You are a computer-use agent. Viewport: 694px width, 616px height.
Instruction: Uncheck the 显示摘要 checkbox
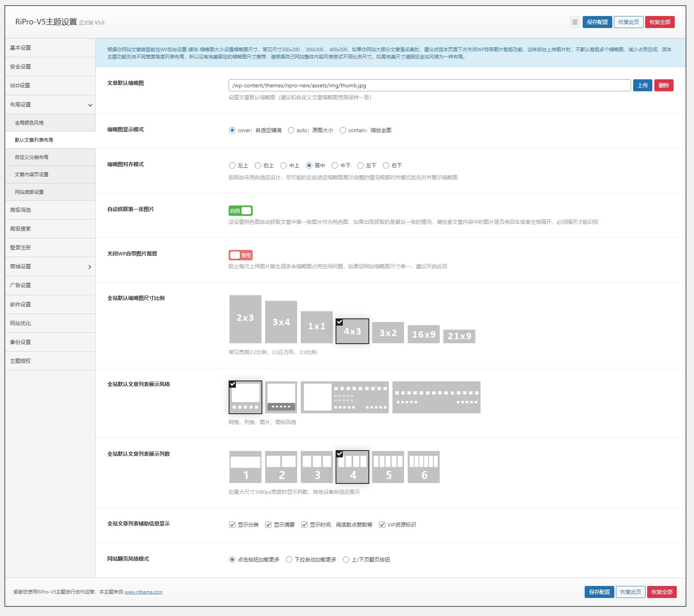pyautogui.click(x=268, y=525)
